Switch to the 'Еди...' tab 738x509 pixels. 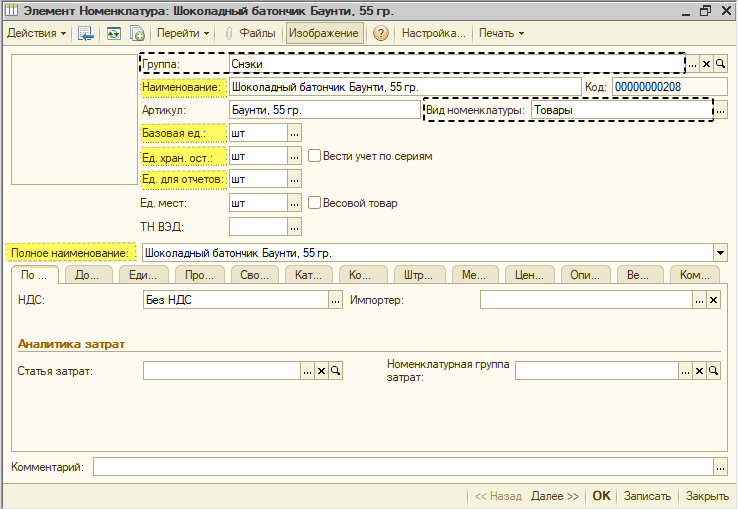coord(143,275)
